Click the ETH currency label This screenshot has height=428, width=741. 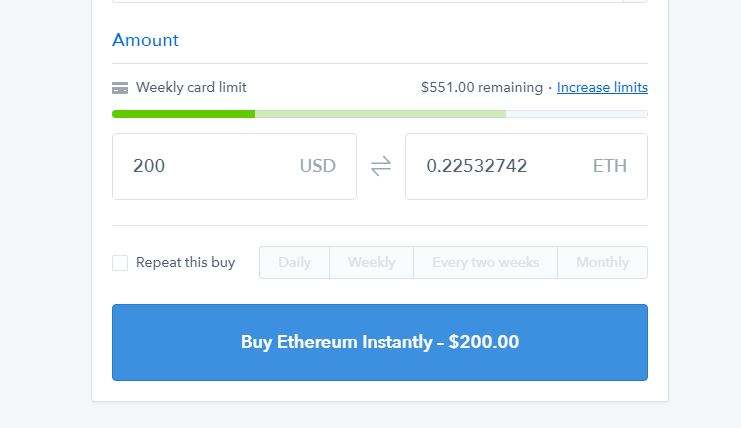(610, 166)
